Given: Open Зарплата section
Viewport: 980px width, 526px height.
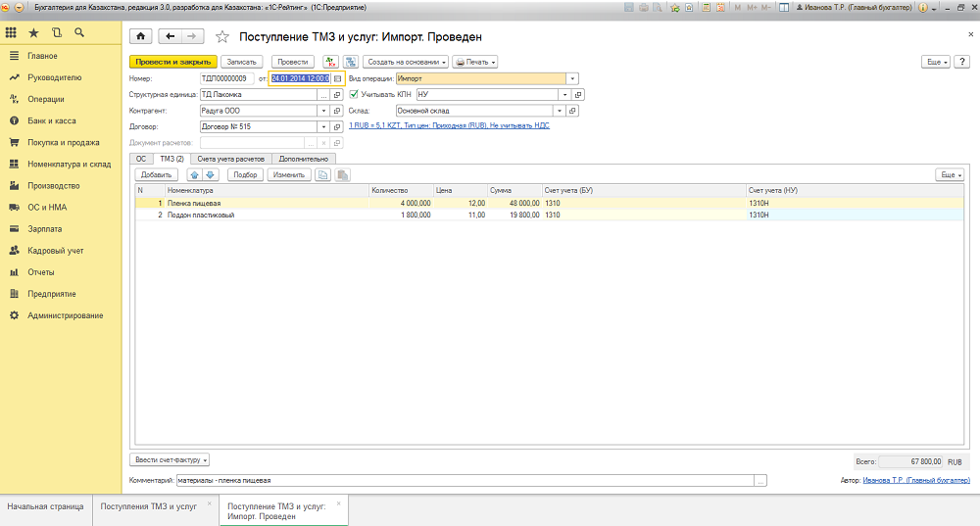Looking at the screenshot, I should (44, 229).
